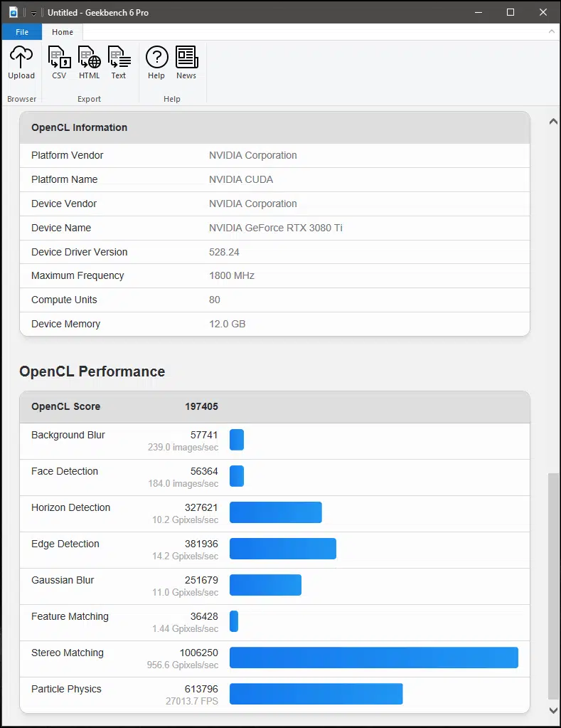Screen dimensions: 561x728
Task: Minimize the Geekbench window
Action: coord(479,12)
